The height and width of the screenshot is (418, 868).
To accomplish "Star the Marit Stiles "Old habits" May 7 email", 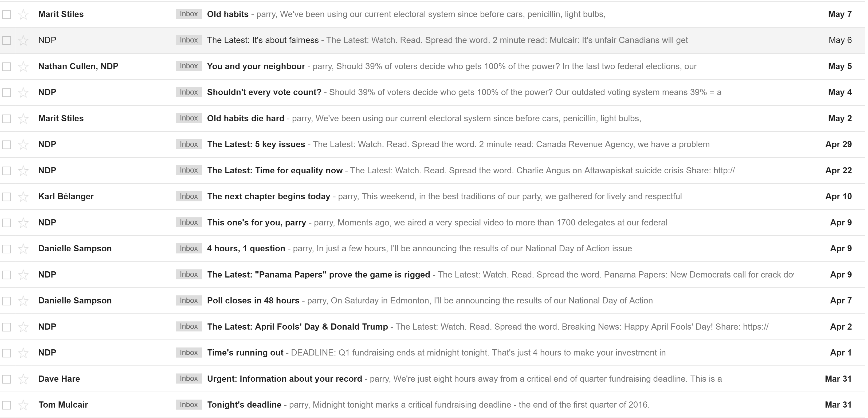I will pos(23,14).
